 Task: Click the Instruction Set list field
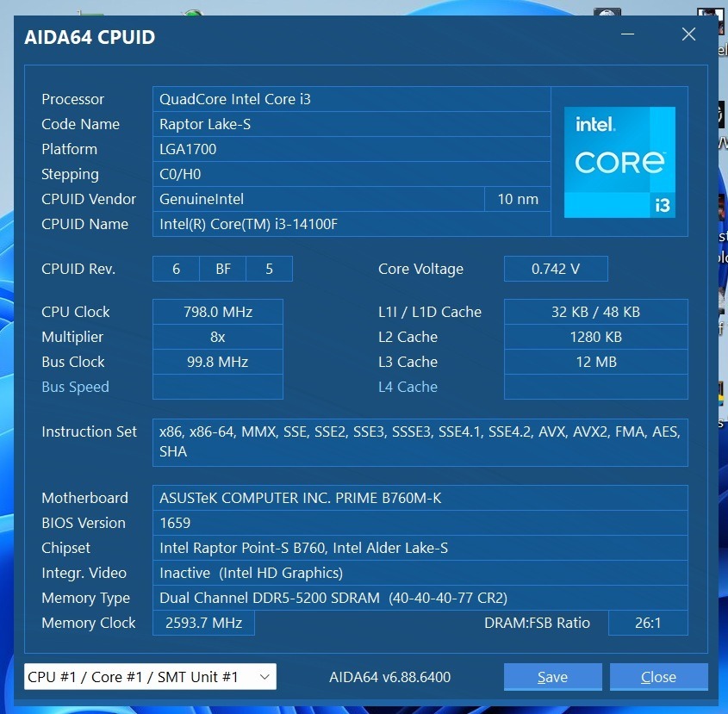point(420,443)
